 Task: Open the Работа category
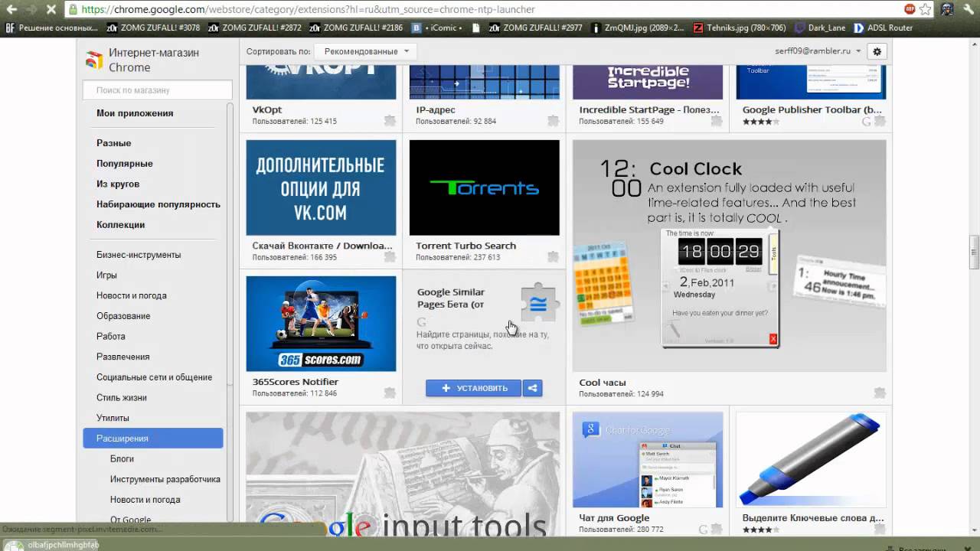point(111,336)
